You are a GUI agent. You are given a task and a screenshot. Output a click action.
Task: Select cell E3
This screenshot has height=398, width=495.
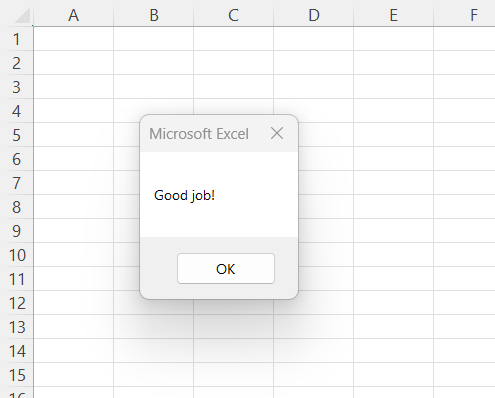pyautogui.click(x=393, y=87)
